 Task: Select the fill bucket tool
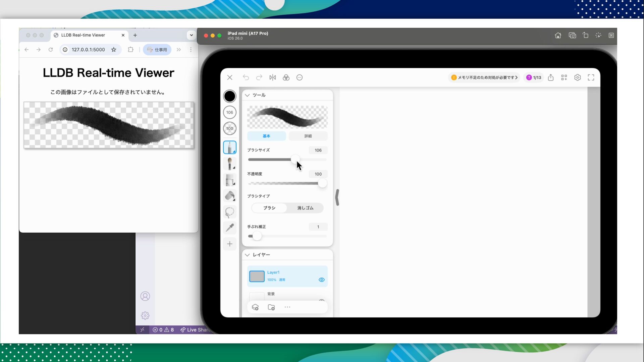point(230,196)
